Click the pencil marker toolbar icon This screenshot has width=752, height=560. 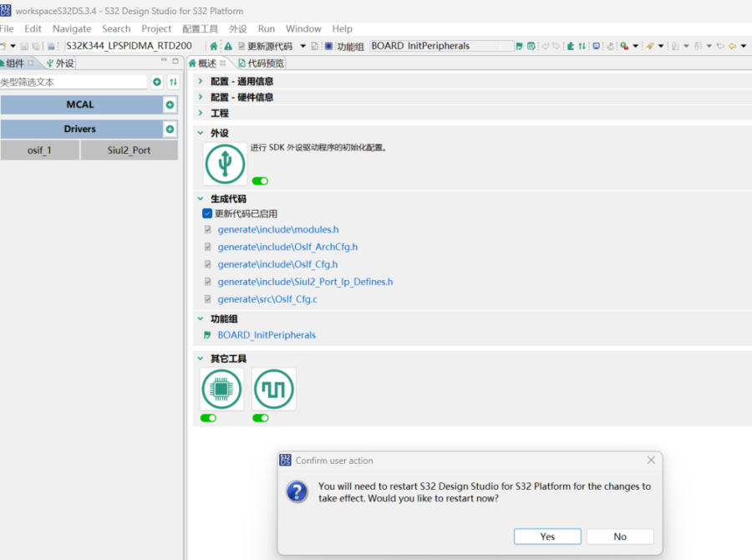650,46
